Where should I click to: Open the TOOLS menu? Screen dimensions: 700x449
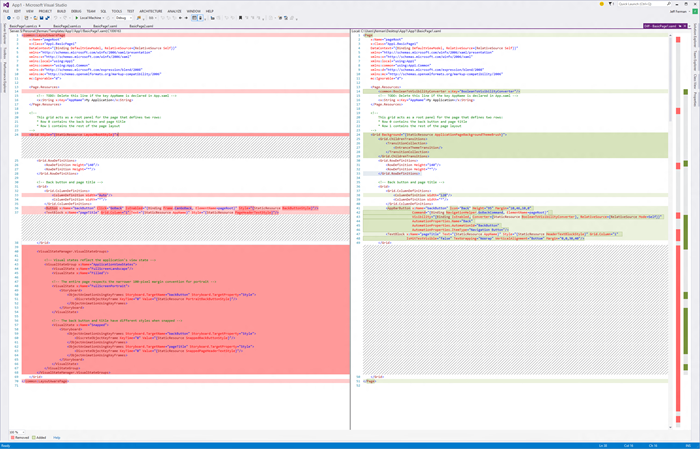click(x=117, y=11)
